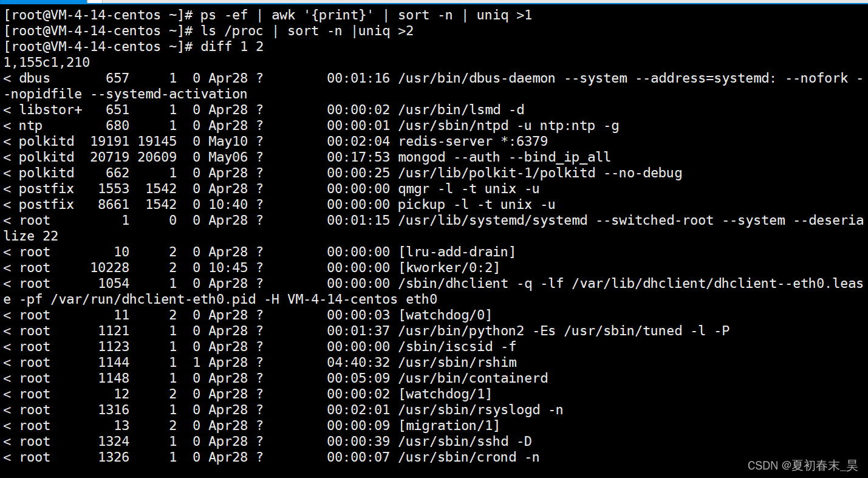Click the '/usr/bin/lsmd -d' text
This screenshot has height=478, width=868.
pos(461,109)
